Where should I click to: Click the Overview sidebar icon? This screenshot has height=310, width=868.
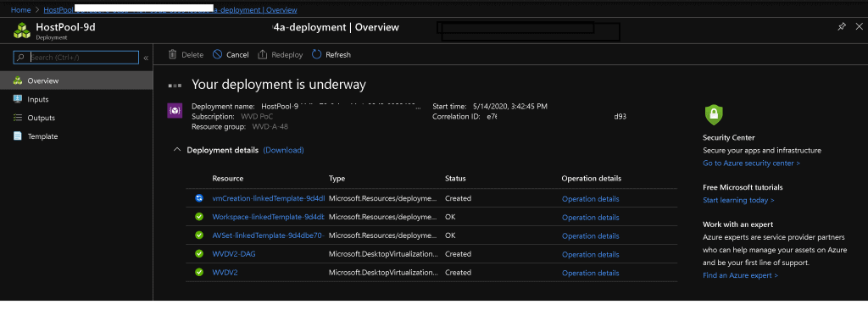pos(17,80)
